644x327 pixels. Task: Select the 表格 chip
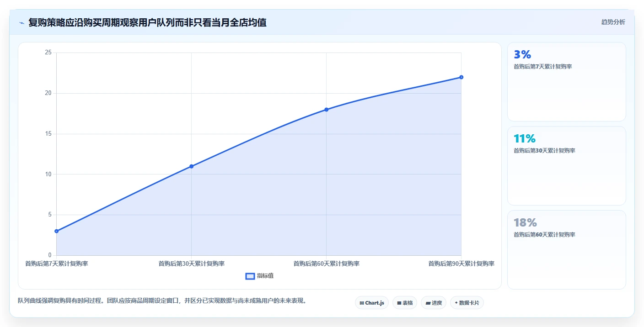(405, 303)
